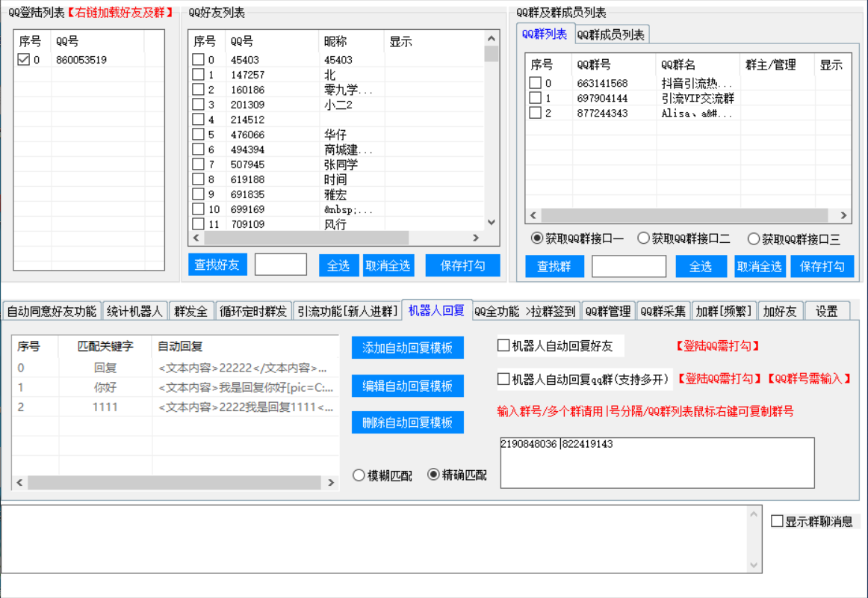Click the group search text field
The height and width of the screenshot is (598, 868).
629,266
